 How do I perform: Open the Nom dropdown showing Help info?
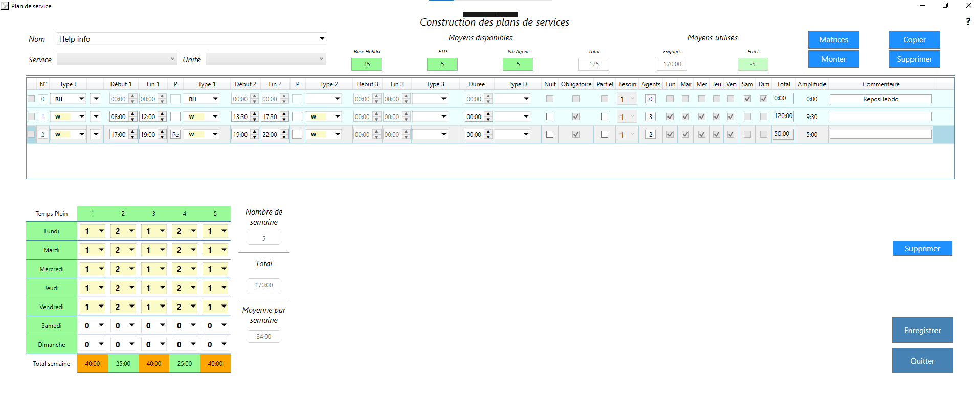click(x=322, y=39)
